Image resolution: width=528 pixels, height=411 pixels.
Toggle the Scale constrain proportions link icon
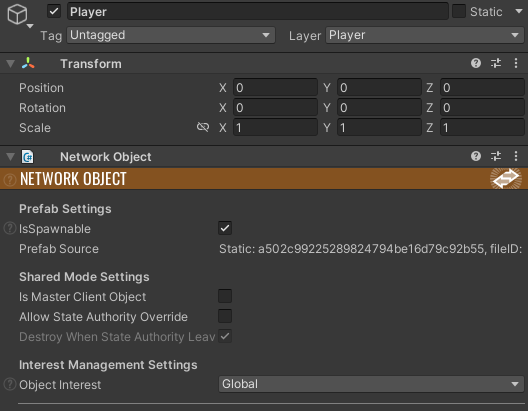point(203,127)
